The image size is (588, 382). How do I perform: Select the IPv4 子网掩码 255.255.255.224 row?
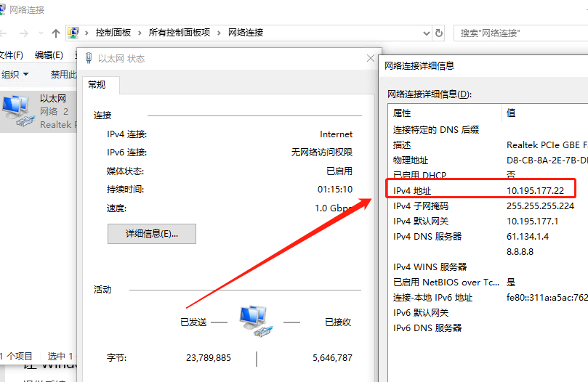point(488,206)
